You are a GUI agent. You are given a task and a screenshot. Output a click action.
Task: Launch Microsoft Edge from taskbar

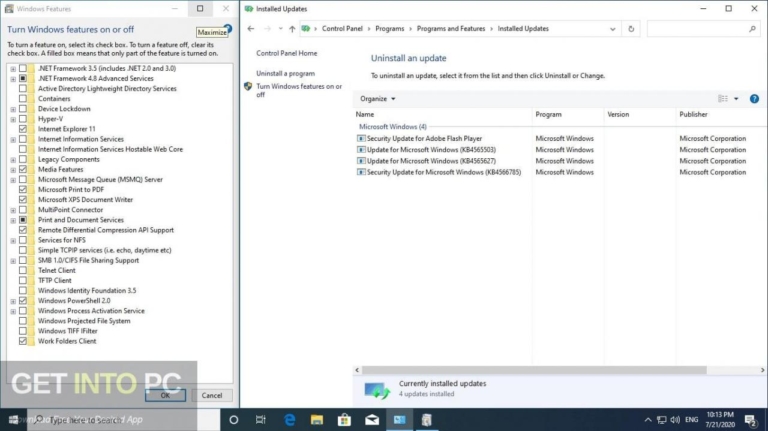point(289,420)
